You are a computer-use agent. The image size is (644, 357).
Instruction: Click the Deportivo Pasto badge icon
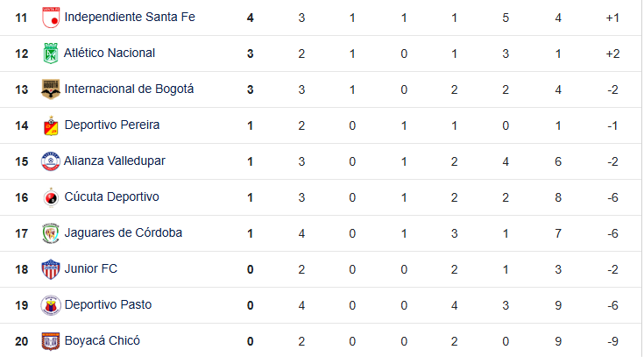tap(51, 305)
